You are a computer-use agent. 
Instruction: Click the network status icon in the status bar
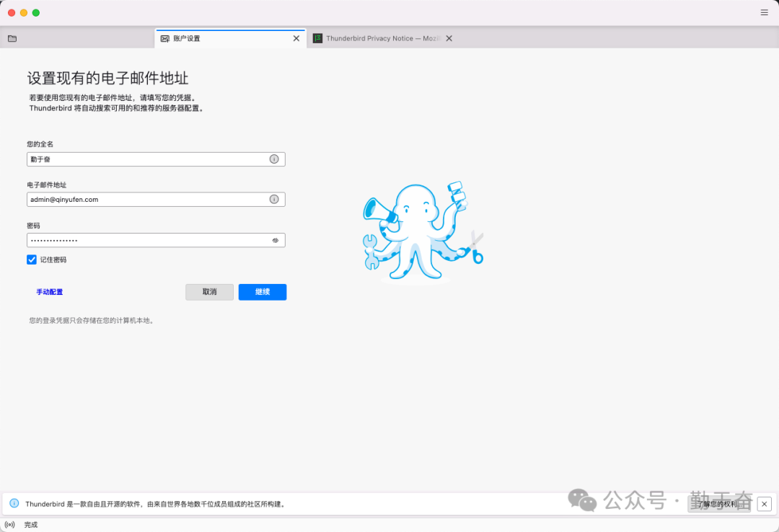coord(9,524)
